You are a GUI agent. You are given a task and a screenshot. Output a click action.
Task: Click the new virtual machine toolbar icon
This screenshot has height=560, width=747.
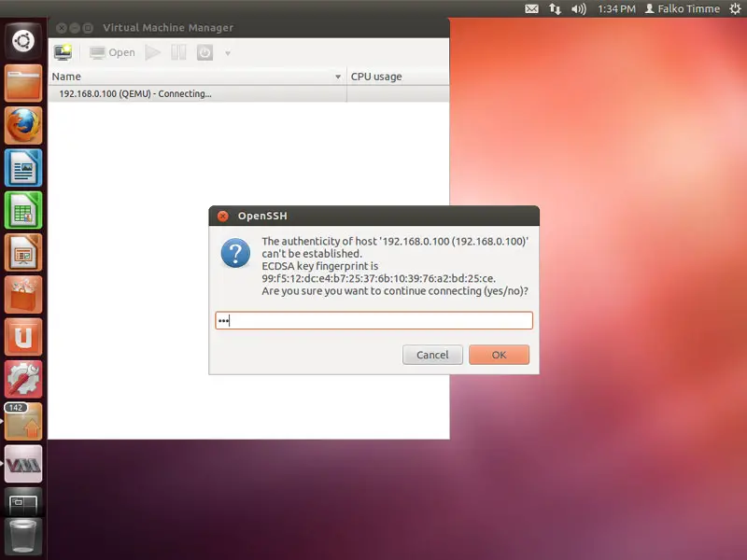coord(63,52)
